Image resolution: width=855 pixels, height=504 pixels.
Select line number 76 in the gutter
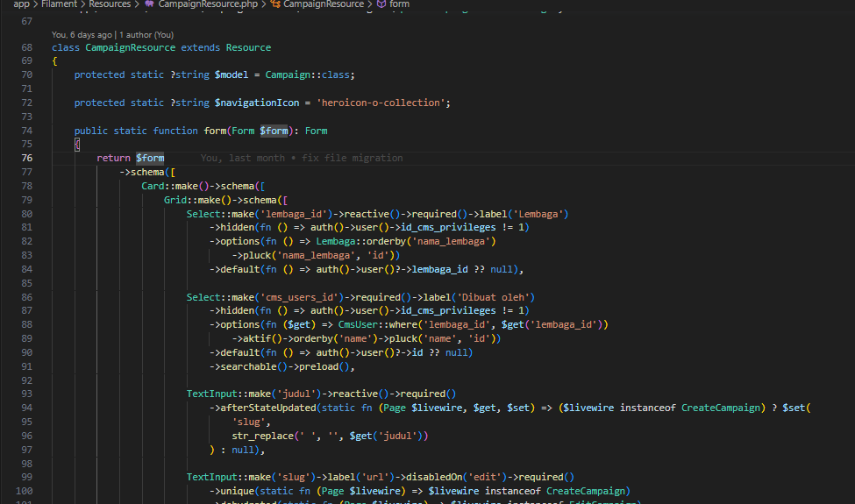[x=26, y=158]
